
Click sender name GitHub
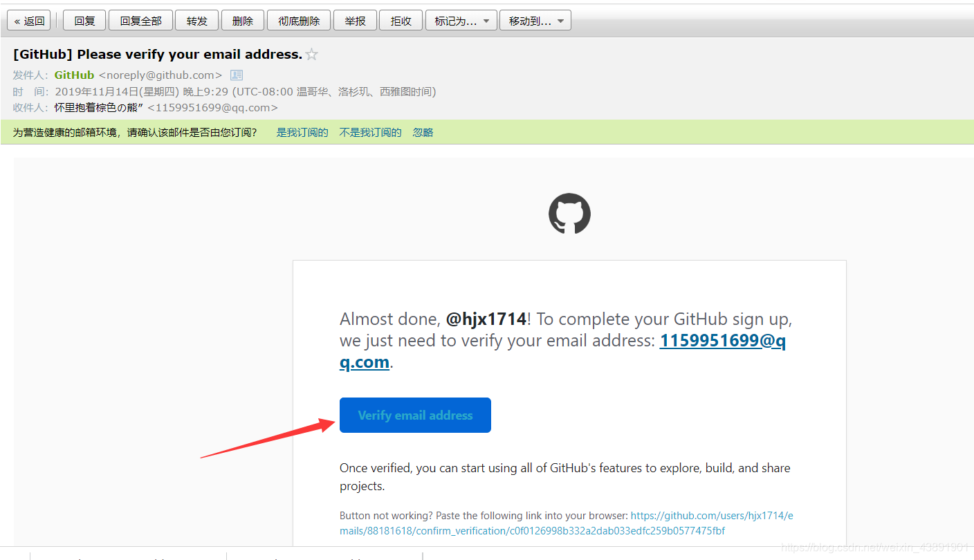74,75
